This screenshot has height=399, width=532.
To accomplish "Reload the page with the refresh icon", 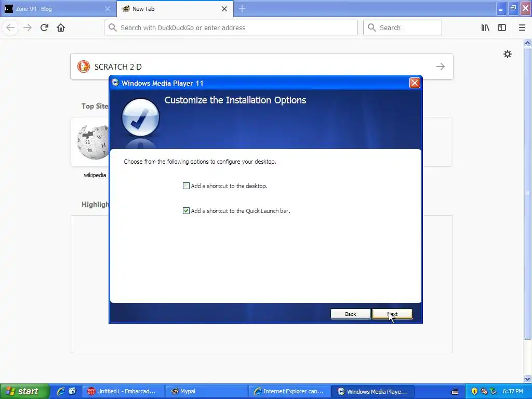I will point(44,28).
